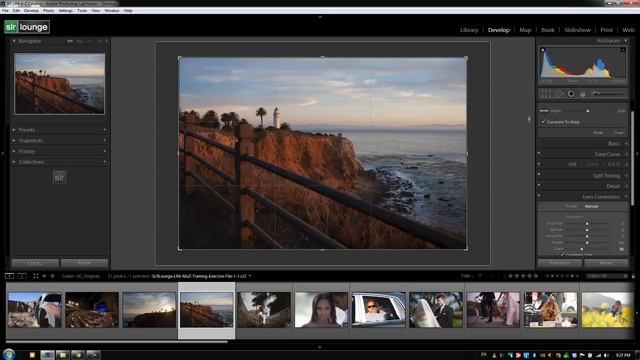
Task: Open Grid view from filmstrip toolbar
Action: (x=36, y=276)
